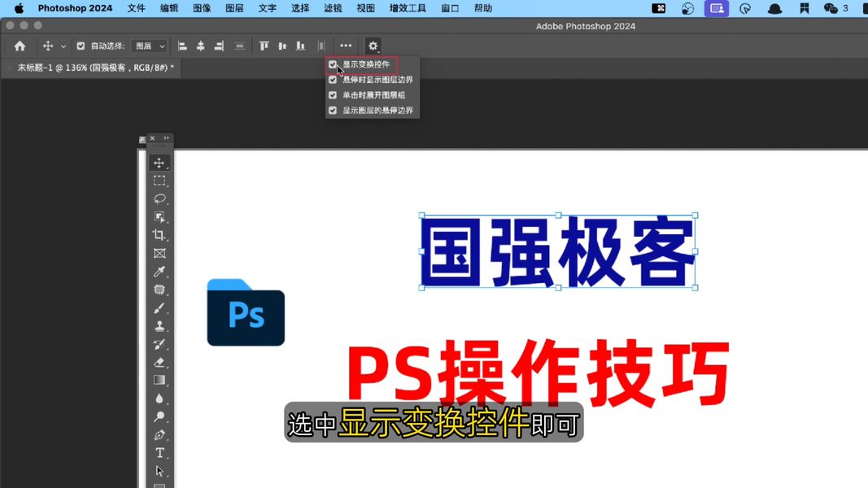This screenshot has width=868, height=488.
Task: Select the Crop tool
Action: point(159,235)
